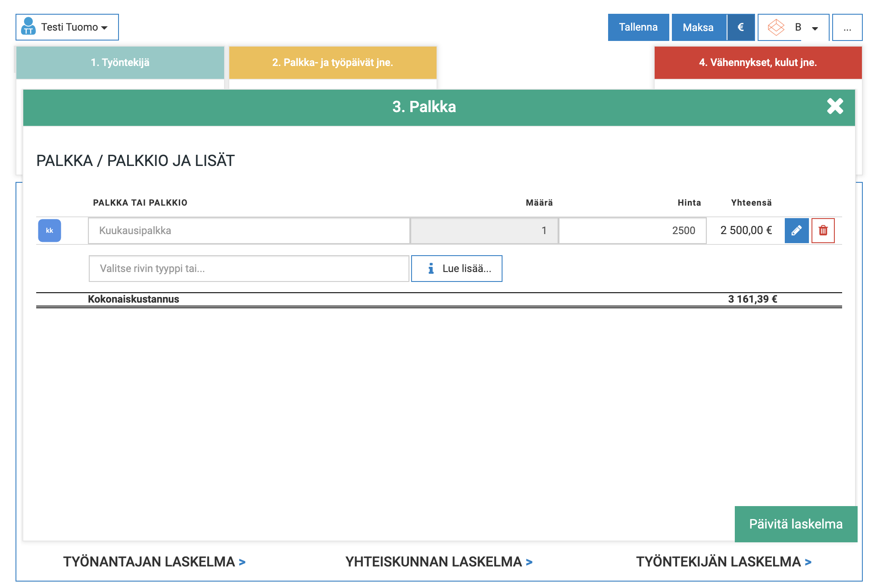This screenshot has height=588, width=874.
Task: Click the "Valitse rivin tyyppi tai..." input field
Action: (x=248, y=268)
